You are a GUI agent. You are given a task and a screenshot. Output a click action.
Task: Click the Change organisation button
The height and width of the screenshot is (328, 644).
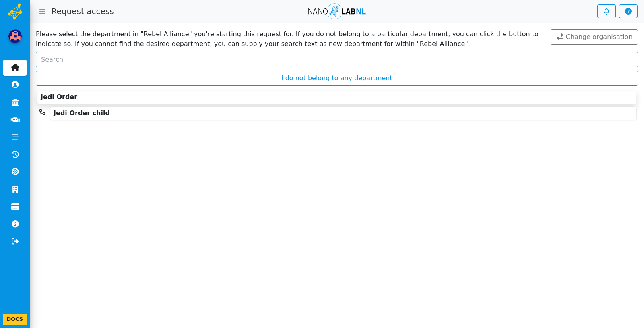tap(594, 37)
